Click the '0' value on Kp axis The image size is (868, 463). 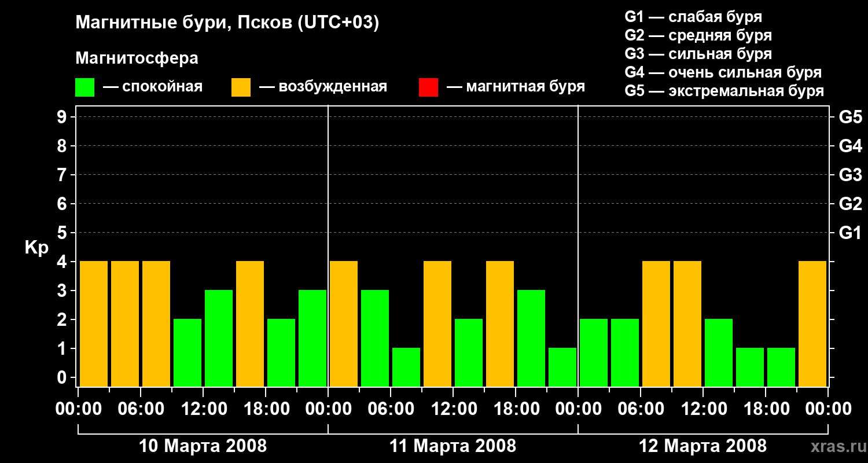pyautogui.click(x=63, y=377)
